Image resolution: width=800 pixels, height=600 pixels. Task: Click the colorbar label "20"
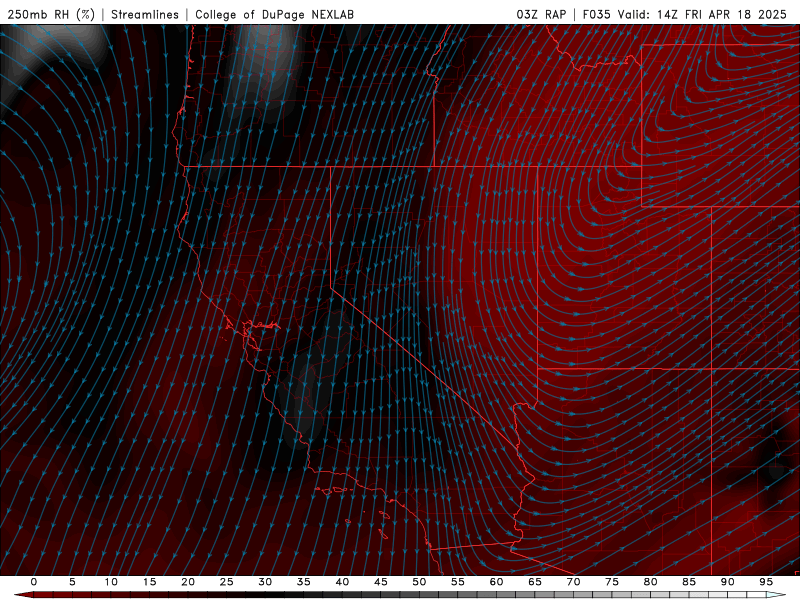(188, 582)
